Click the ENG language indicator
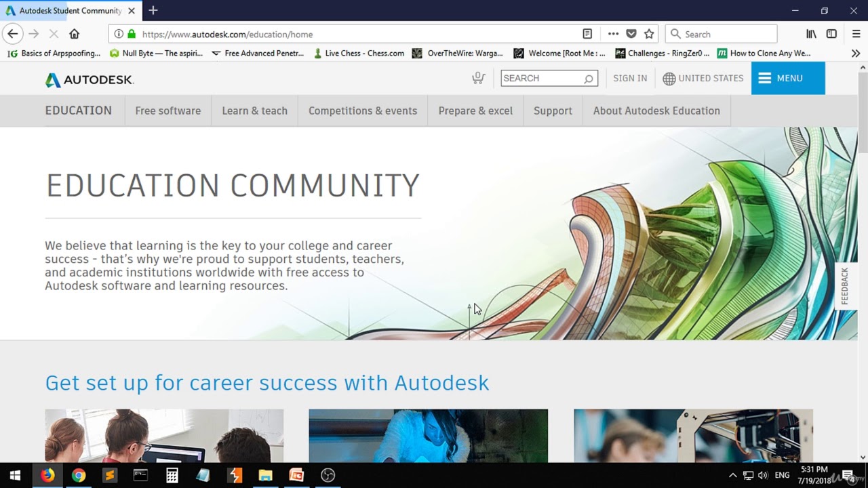The width and height of the screenshot is (868, 488). tap(782, 475)
